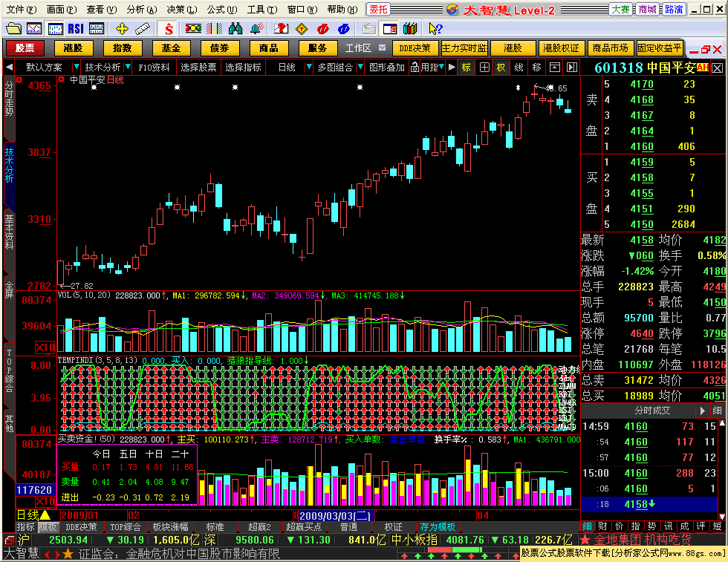The height and width of the screenshot is (562, 728).
Task: Click the alarm bell alert icon
Action: pos(256,29)
